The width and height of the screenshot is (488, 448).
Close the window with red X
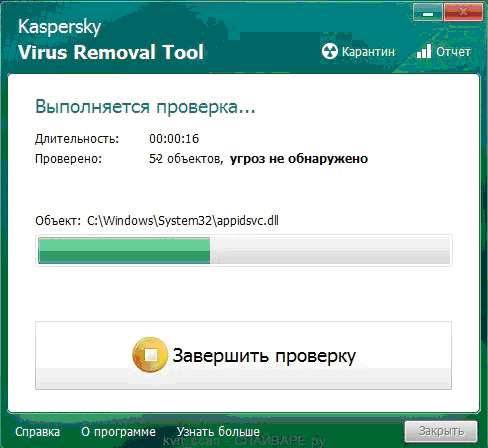coord(463,13)
